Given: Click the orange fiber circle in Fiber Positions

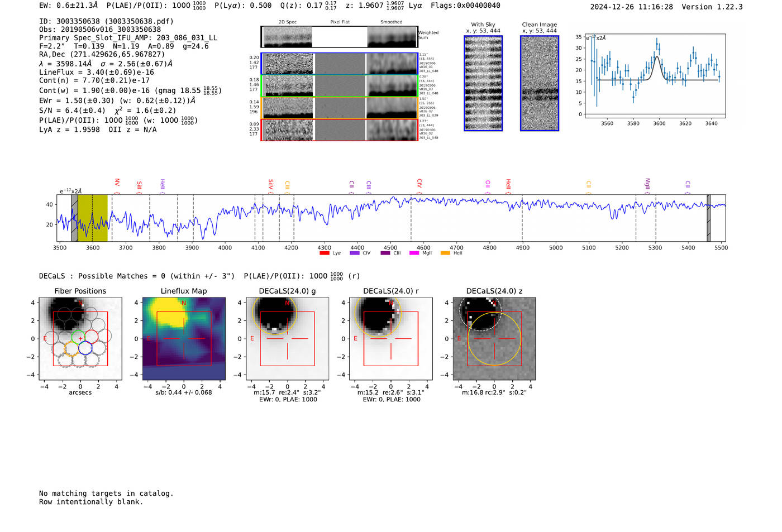Looking at the screenshot, I should pos(71,348).
